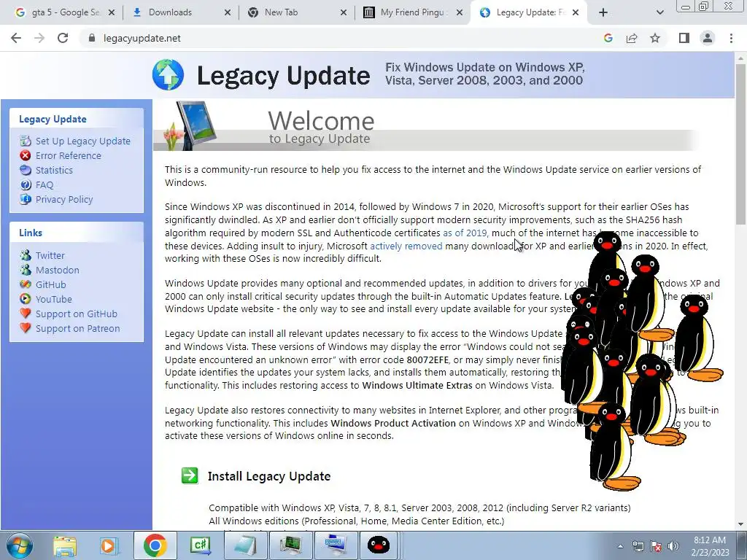
Task: Open the GitHub link
Action: (50, 285)
